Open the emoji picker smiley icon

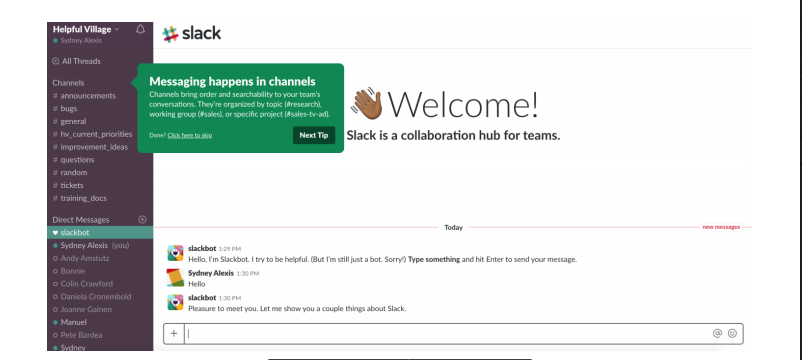coord(732,333)
